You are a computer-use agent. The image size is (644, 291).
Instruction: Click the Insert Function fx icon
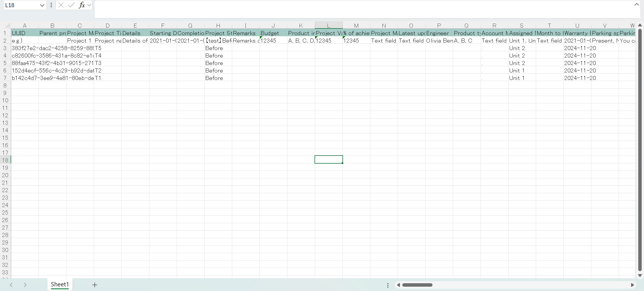click(x=82, y=5)
